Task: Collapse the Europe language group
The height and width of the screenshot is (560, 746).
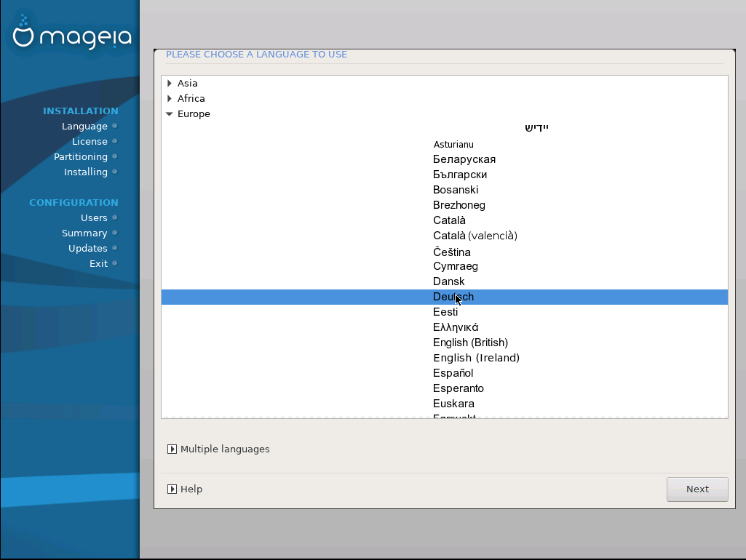Action: pos(170,114)
